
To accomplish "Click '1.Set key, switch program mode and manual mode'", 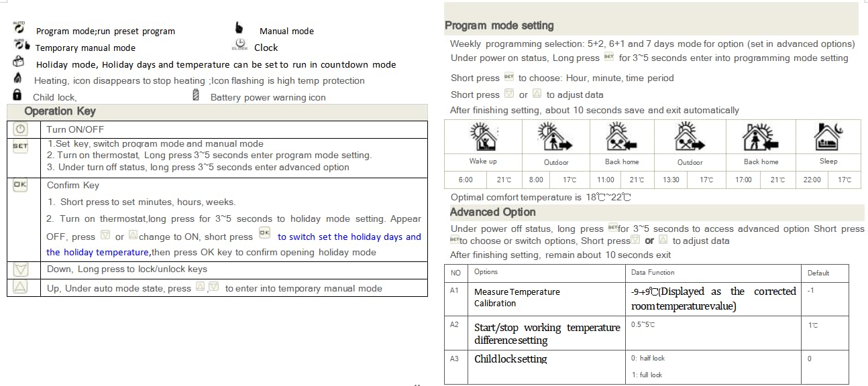I will pyautogui.click(x=156, y=143).
